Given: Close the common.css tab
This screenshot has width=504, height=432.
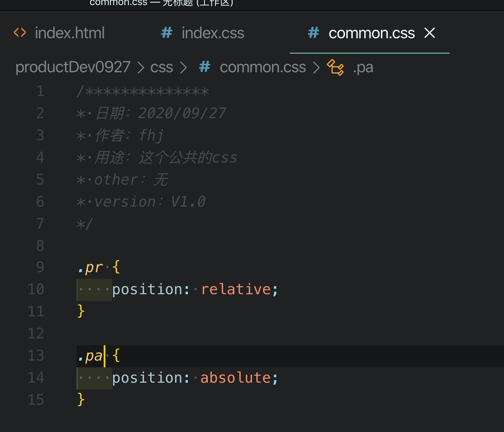Looking at the screenshot, I should click(x=430, y=33).
